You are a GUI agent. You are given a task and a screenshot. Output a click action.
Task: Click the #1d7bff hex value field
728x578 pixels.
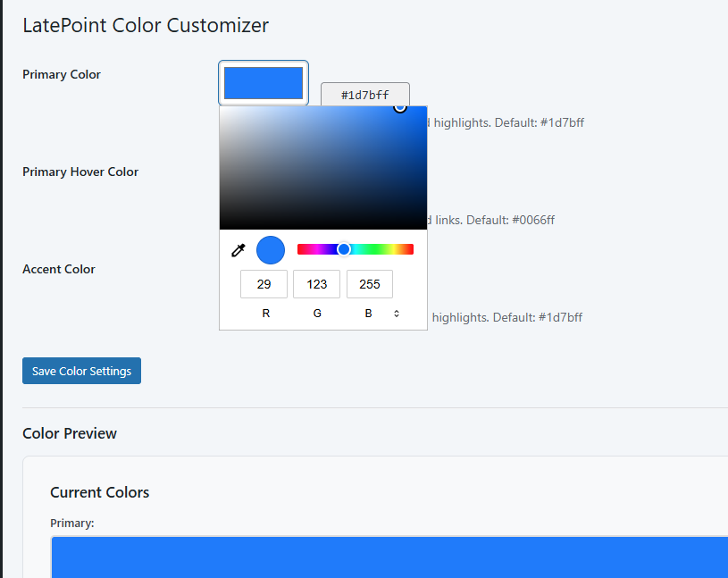[x=364, y=96]
